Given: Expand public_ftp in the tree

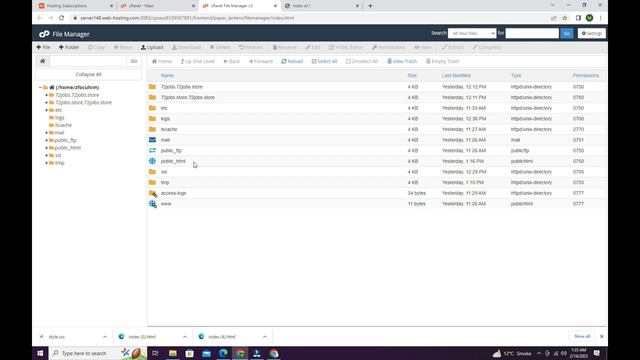Looking at the screenshot, I should [x=47, y=140].
